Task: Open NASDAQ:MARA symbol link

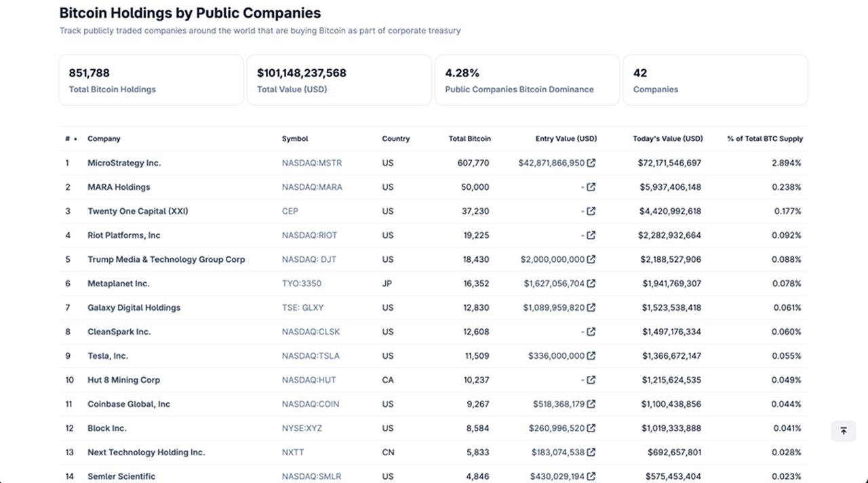Action: pos(312,187)
